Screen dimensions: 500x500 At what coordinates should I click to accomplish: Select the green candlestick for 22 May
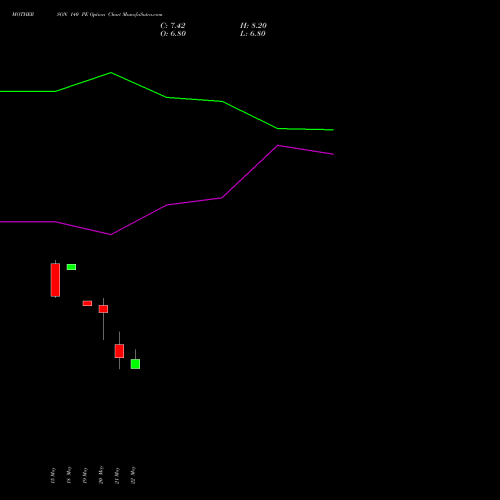point(135,364)
